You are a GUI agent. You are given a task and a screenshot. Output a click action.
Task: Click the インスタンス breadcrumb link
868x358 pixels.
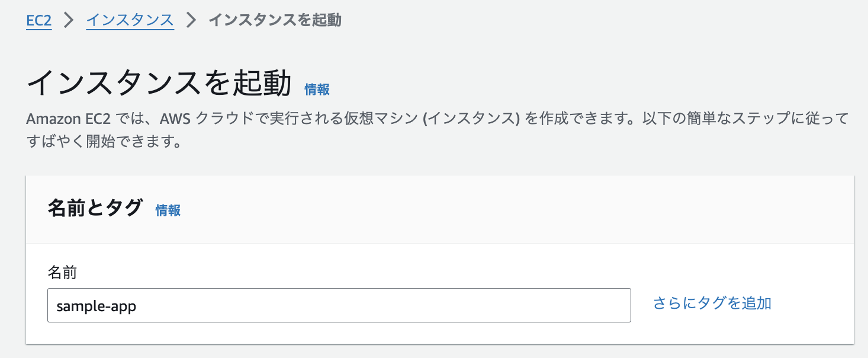point(130,20)
